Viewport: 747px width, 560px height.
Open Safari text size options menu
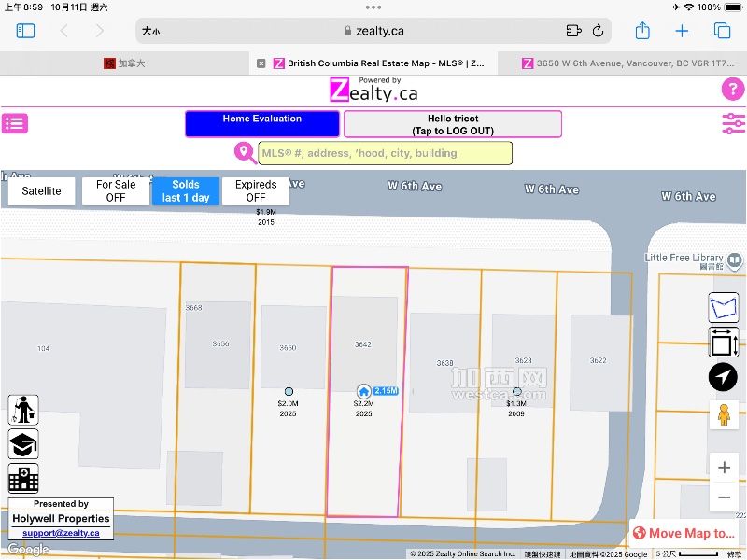(x=149, y=31)
